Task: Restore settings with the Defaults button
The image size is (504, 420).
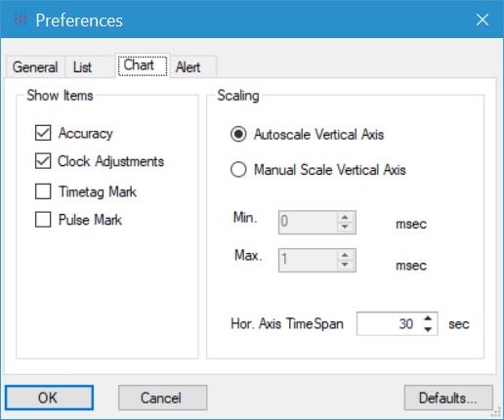Action: coord(448,398)
